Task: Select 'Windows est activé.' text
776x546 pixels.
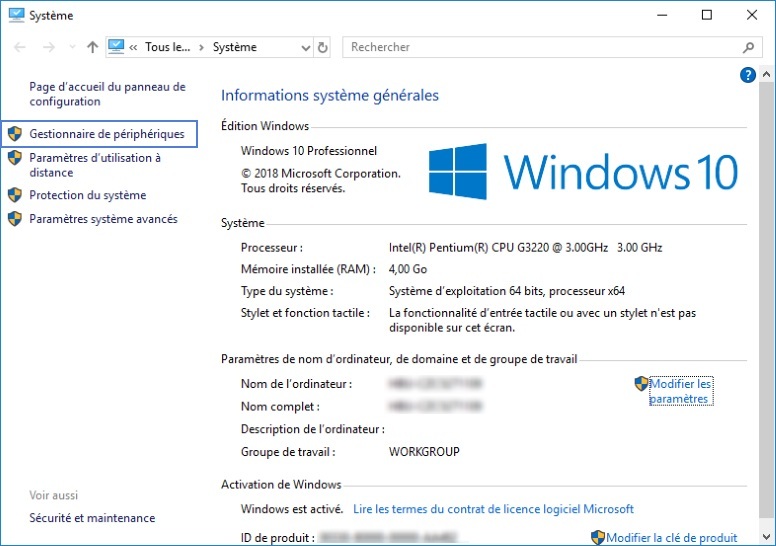Action: (291, 509)
